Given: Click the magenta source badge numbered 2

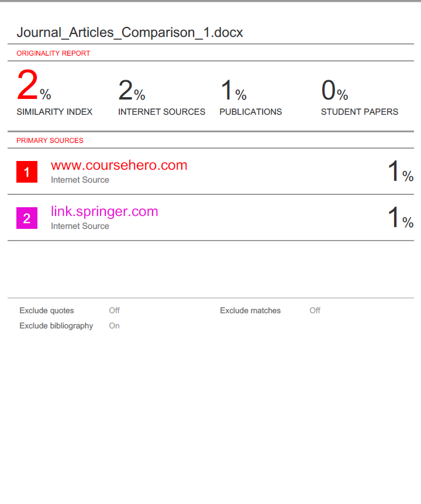Looking at the screenshot, I should point(27,218).
